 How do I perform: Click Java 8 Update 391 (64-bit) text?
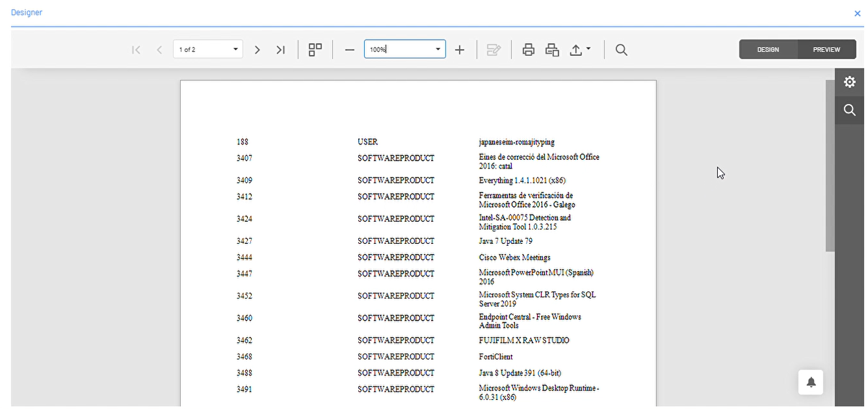click(520, 373)
